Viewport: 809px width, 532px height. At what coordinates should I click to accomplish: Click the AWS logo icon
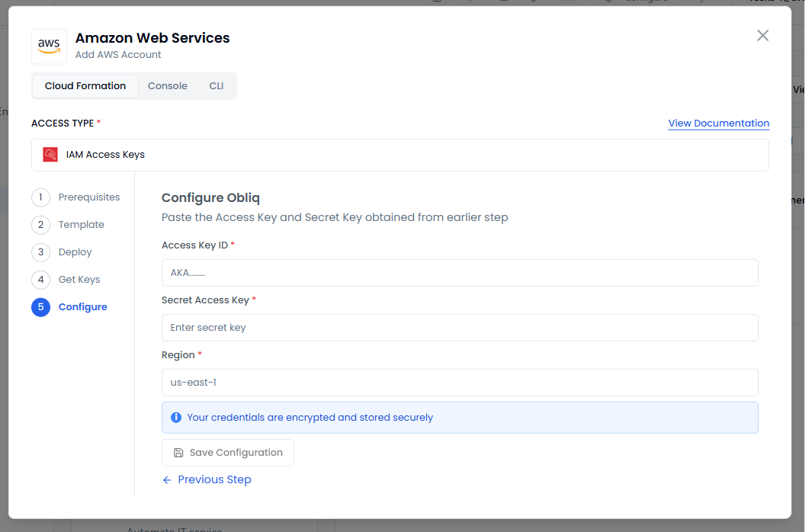tap(49, 46)
